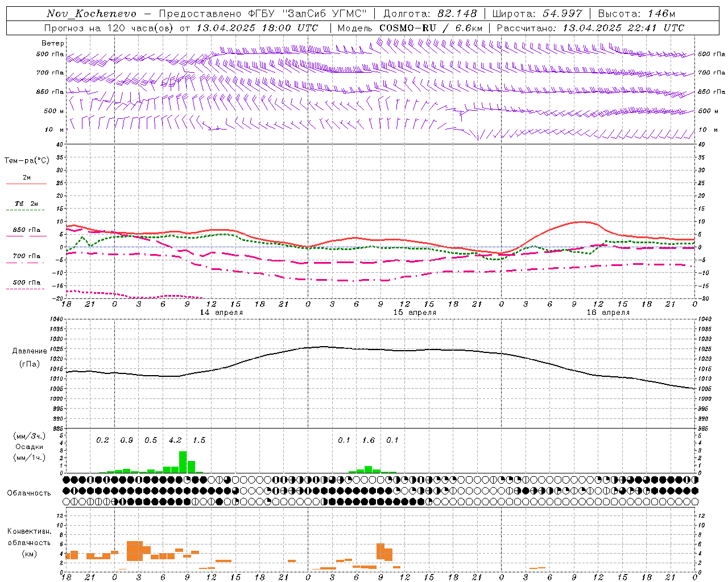The height and width of the screenshot is (582, 728).
Task: Click the Рассчитано: 13.04.2025 22:41 UTC text
Action: pos(590,28)
